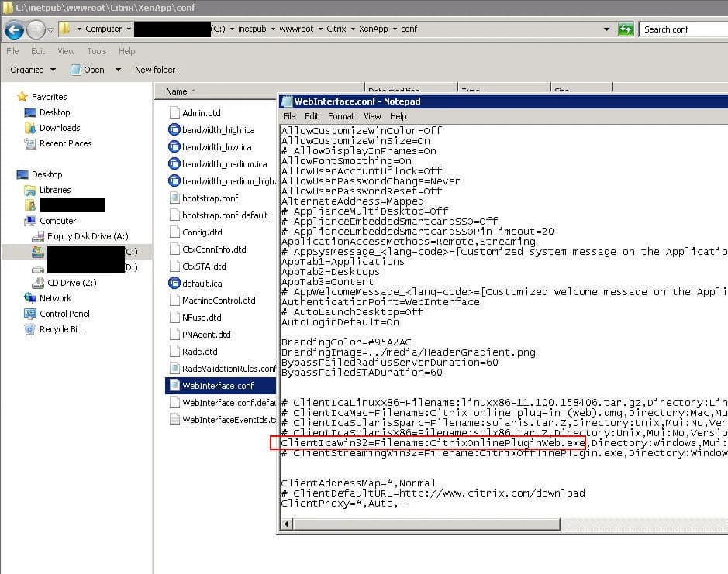Screen dimensions: 728x574
Task: Select the bandwidth_high.ica file icon
Action: pos(174,129)
